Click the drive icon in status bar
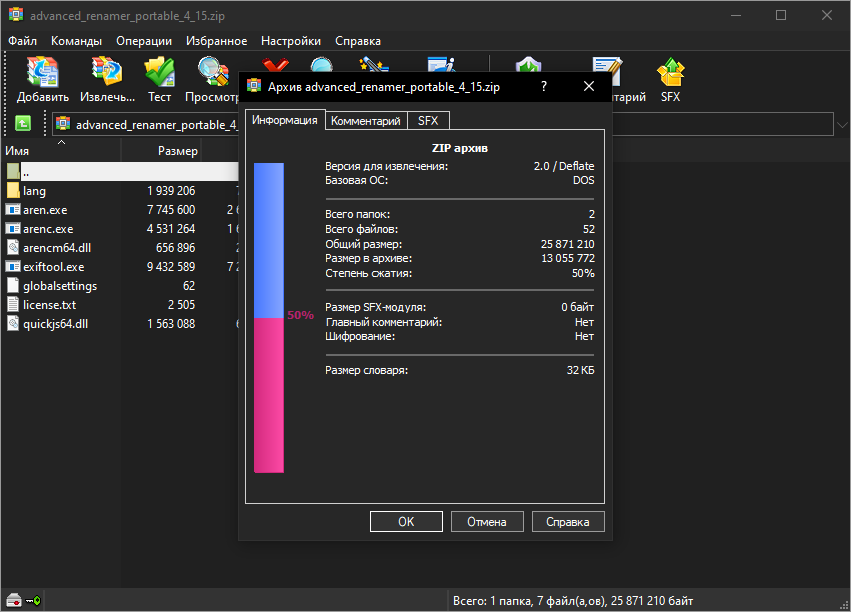 14,600
